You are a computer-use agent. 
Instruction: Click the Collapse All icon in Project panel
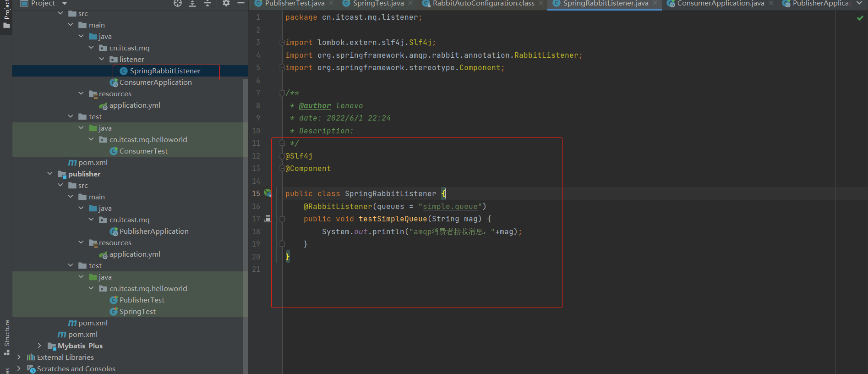(207, 3)
